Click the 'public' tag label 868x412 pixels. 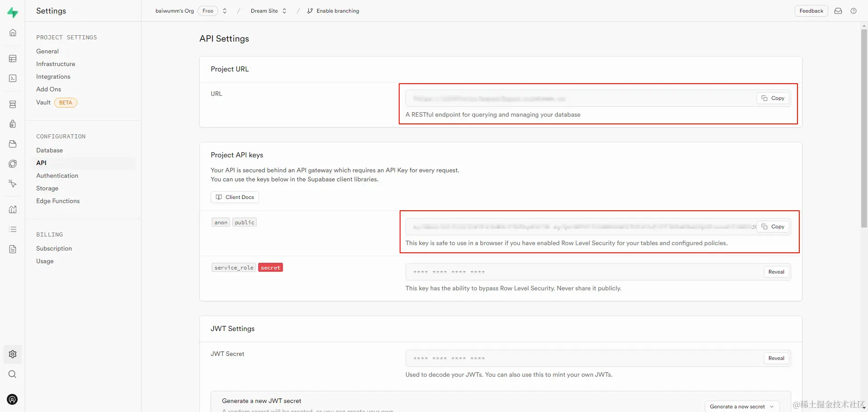click(245, 223)
